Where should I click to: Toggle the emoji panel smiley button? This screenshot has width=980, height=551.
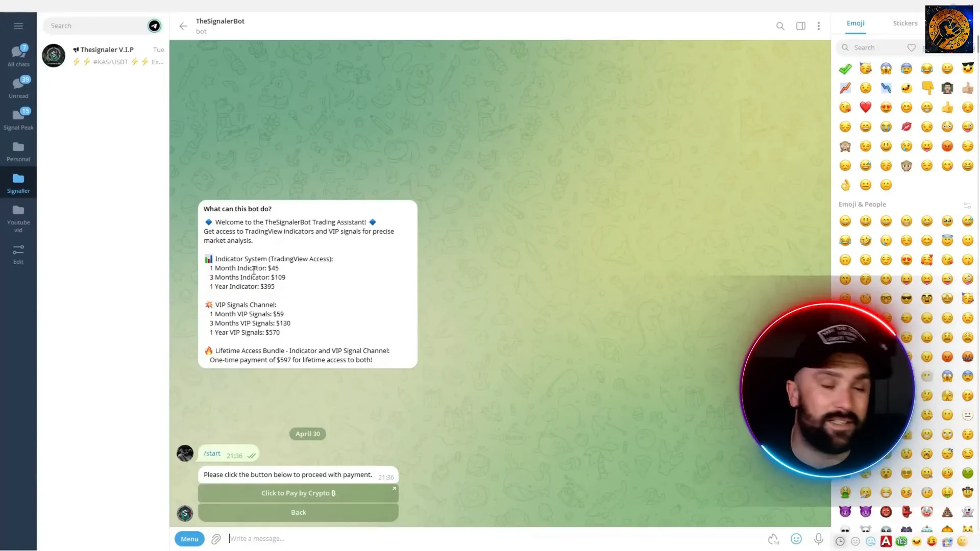pyautogui.click(x=796, y=539)
